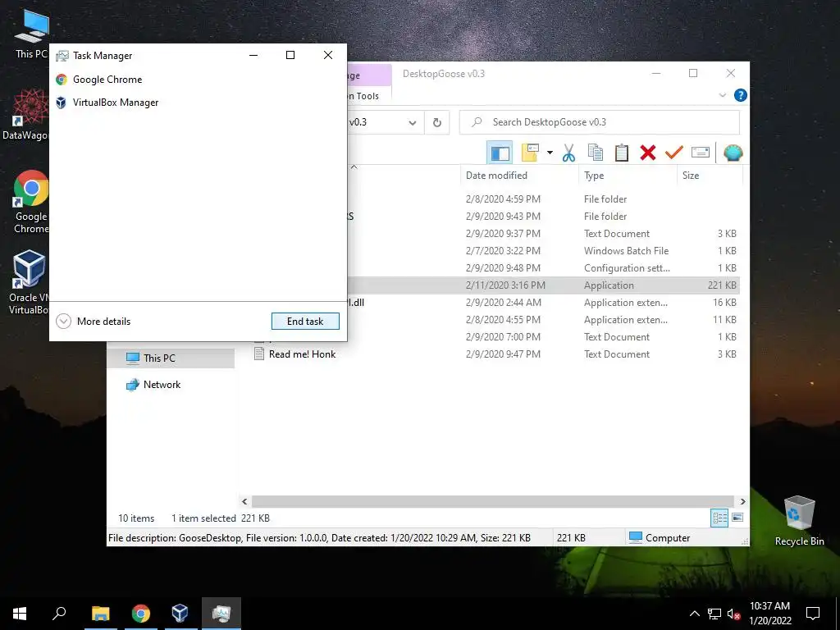The width and height of the screenshot is (840, 630).
Task: Expand the Explorer ribbon chevron
Action: point(722,95)
